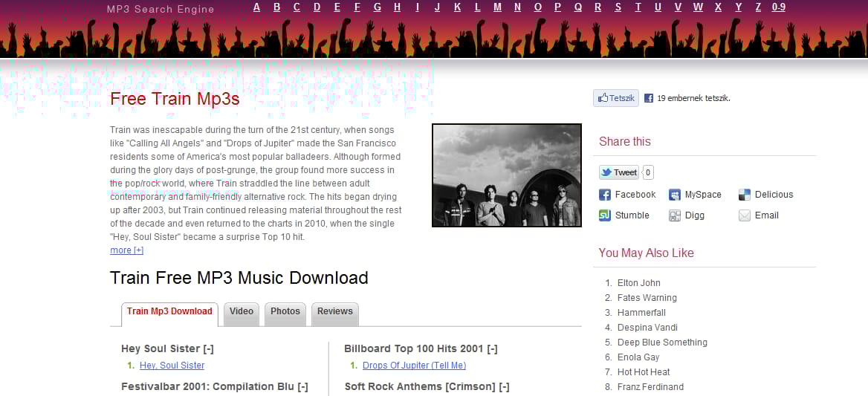The width and height of the screenshot is (868, 396).
Task: Click the Delicious share icon
Action: click(745, 195)
